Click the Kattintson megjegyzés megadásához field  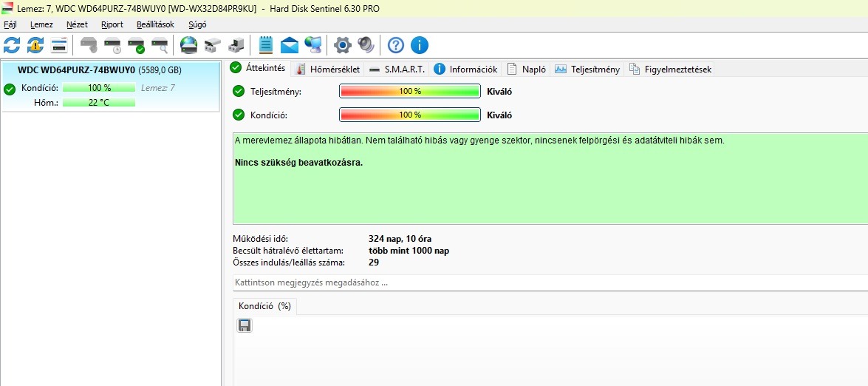(x=550, y=282)
